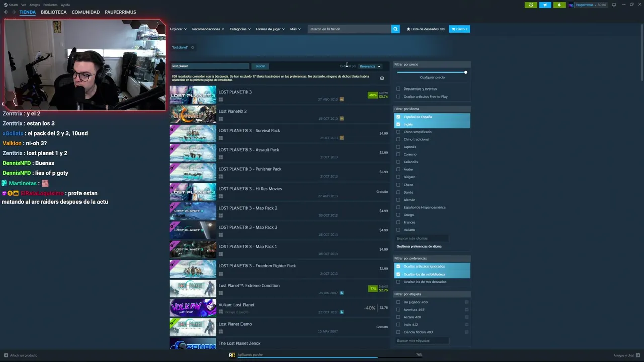Check the Un jugador tag filter
The height and width of the screenshot is (362, 644).
(x=398, y=302)
